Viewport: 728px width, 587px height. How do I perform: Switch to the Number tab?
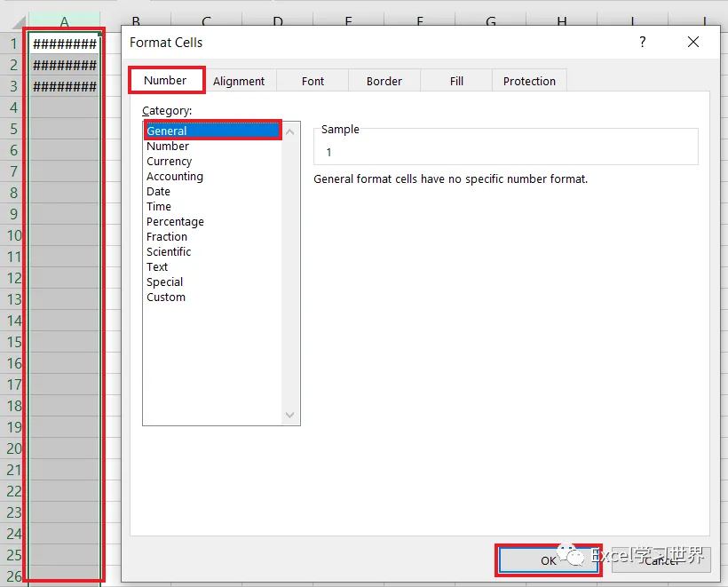pos(166,80)
